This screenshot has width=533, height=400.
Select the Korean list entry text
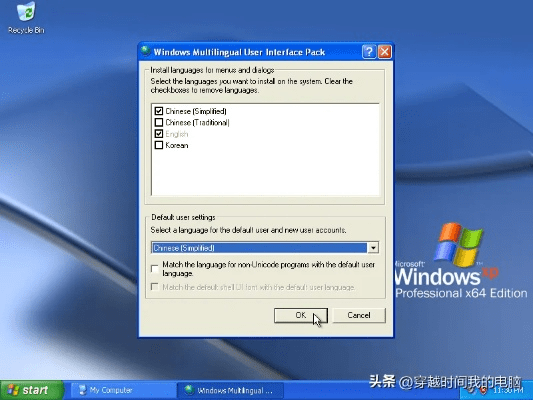coord(177,145)
